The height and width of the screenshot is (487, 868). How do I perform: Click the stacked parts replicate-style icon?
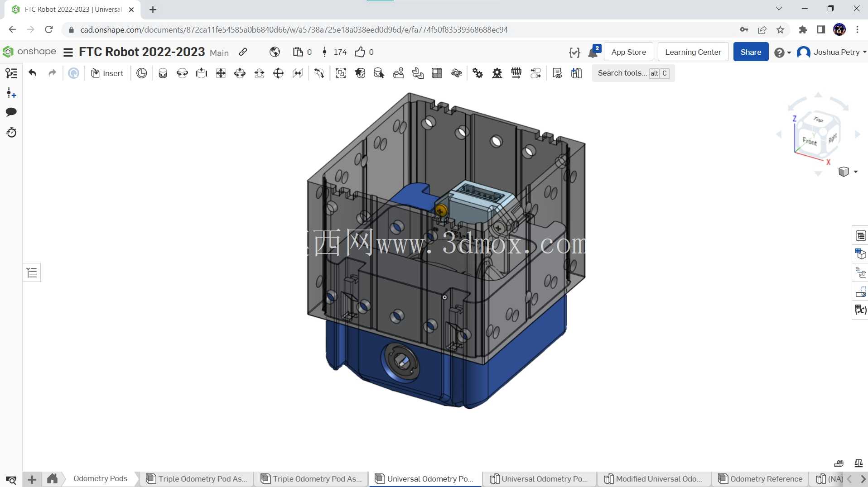pyautogui.click(x=399, y=73)
